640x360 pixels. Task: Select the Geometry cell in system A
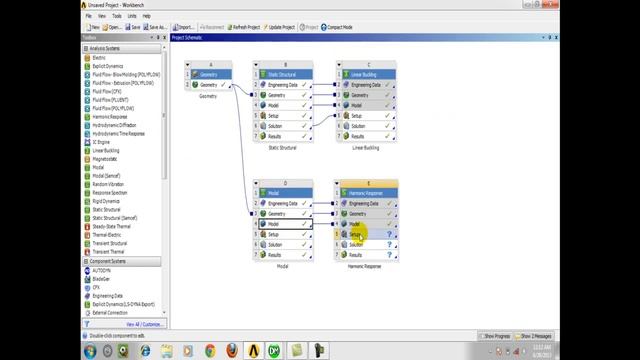(211, 85)
